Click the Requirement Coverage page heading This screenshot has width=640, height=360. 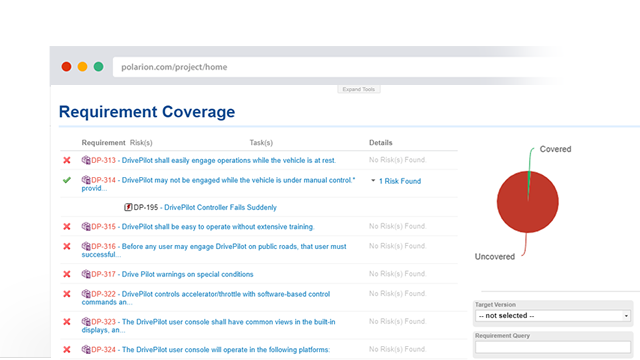point(147,112)
